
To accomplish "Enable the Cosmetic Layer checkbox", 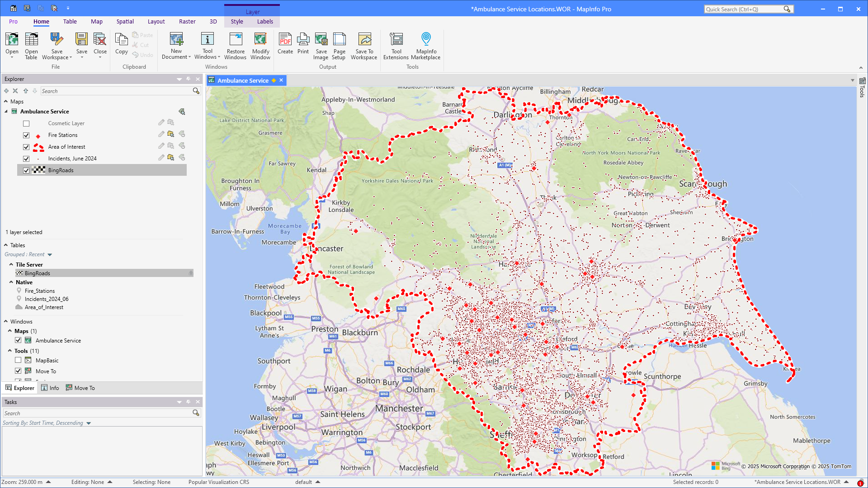I will tap(26, 123).
